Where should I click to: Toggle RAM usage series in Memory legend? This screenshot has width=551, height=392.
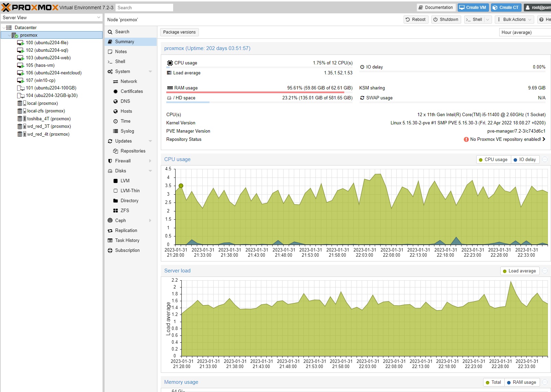(522, 382)
